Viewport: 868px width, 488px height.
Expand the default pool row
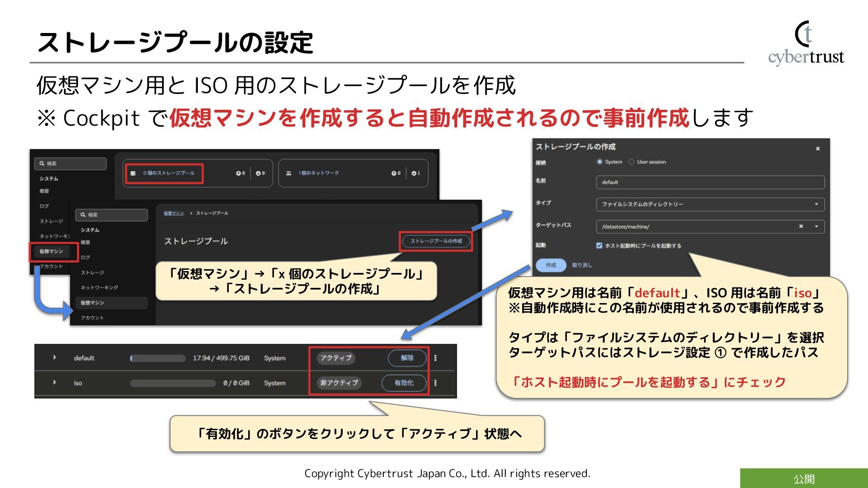pyautogui.click(x=54, y=357)
